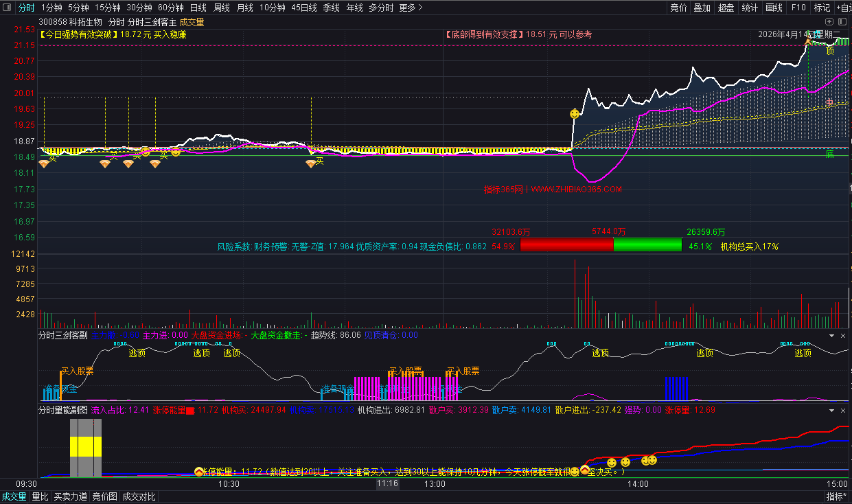Click the 21.53 top price axis label
This screenshot has width=852, height=504.
[25, 30]
